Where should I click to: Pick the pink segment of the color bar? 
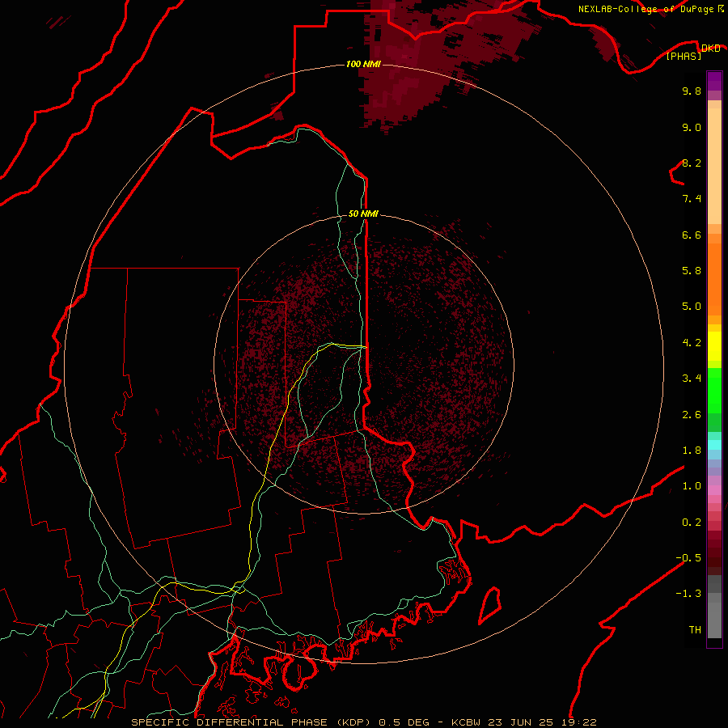coord(714,490)
